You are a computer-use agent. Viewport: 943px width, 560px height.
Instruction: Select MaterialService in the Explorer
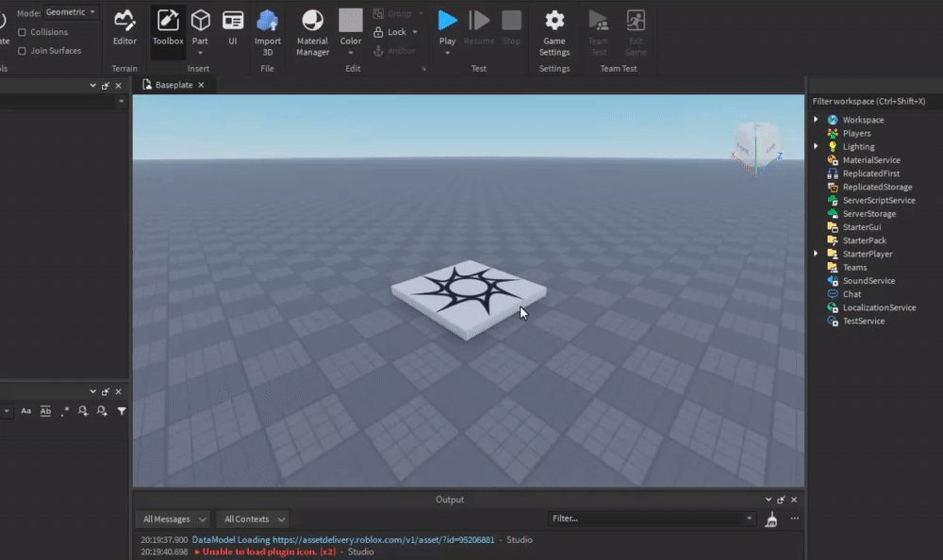click(x=870, y=160)
